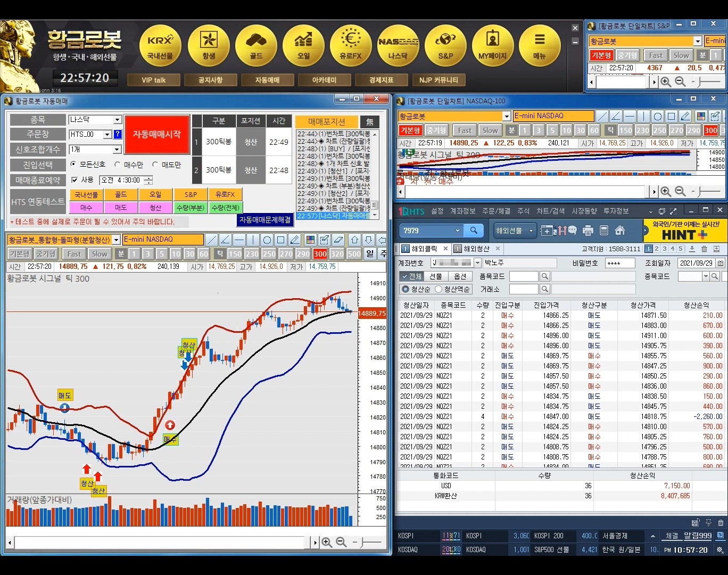
Task: Select the rectangle drawing tool in main chart
Action: (281, 240)
